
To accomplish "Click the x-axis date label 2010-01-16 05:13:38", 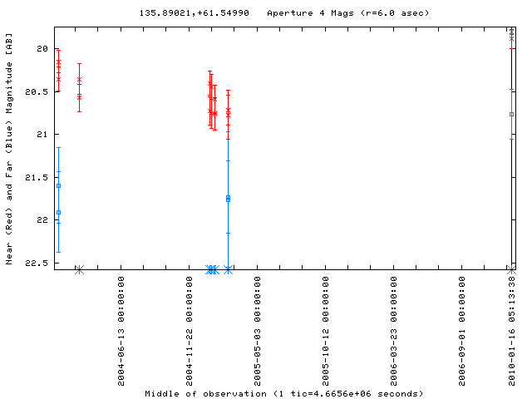I will coord(512,331).
